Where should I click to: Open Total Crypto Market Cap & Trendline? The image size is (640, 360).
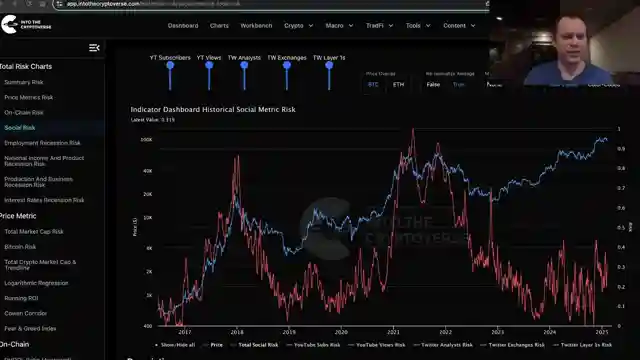point(40,265)
